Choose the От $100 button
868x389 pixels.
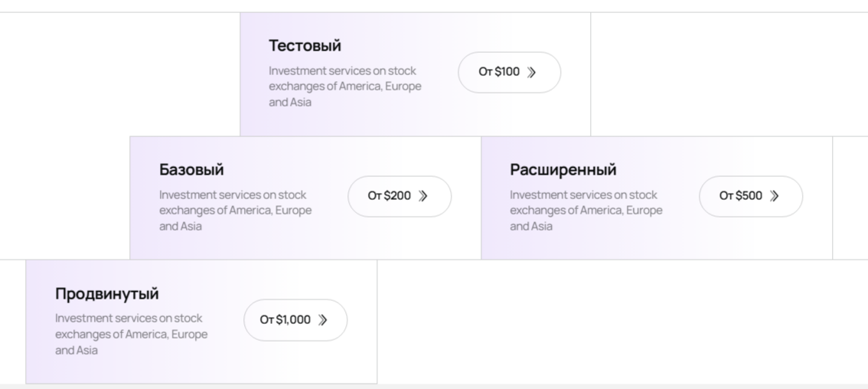click(509, 72)
